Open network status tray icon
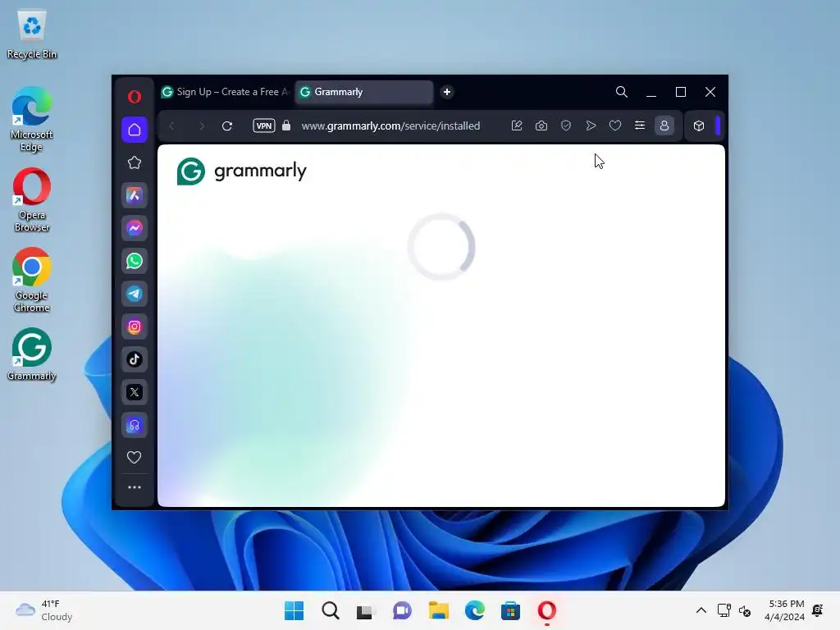The height and width of the screenshot is (630, 840). click(724, 610)
